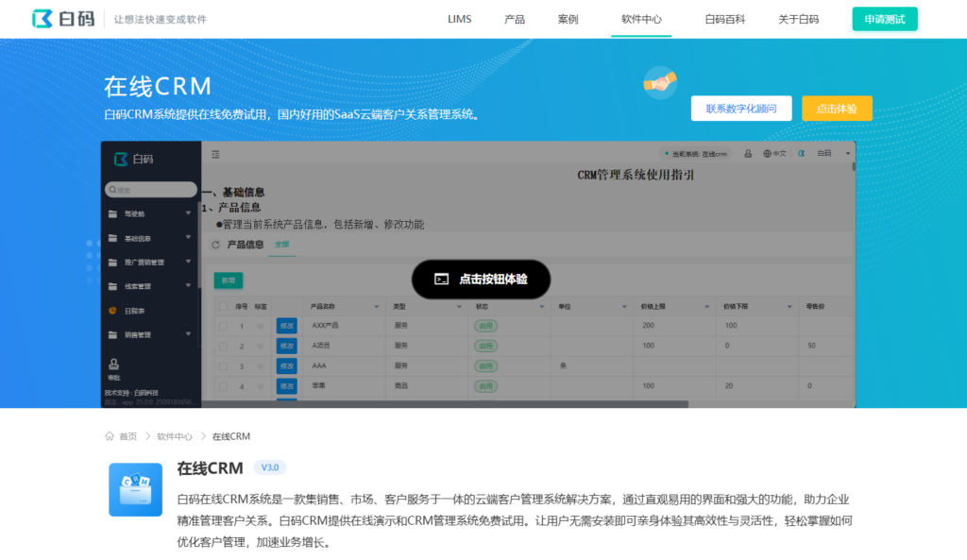This screenshot has width=967, height=560.
Task: Open the 产品名称 column filter dropdown
Action: pos(379,307)
